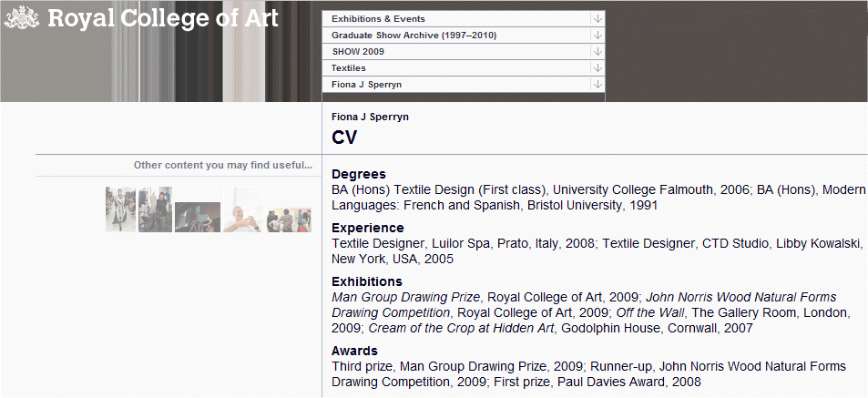Click the 'Other content you may find useful...' heading
Viewport: 868px width, 398px height.
tap(223, 165)
